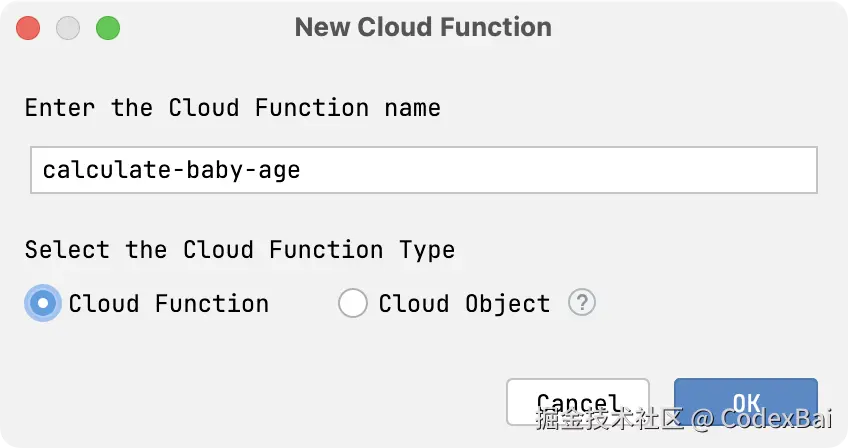The width and height of the screenshot is (848, 448).
Task: Click the green zoom window button
Action: pos(107,28)
